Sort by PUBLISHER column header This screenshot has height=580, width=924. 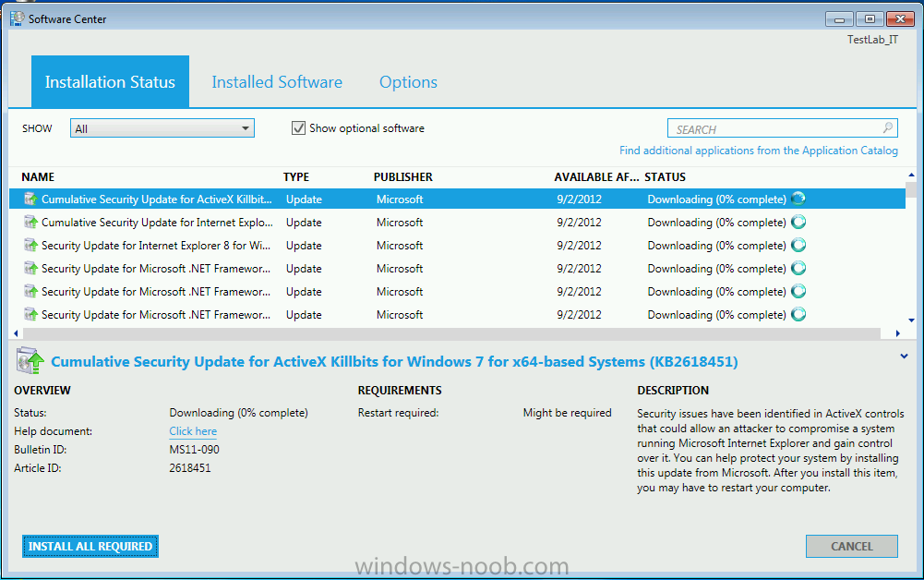(x=403, y=176)
